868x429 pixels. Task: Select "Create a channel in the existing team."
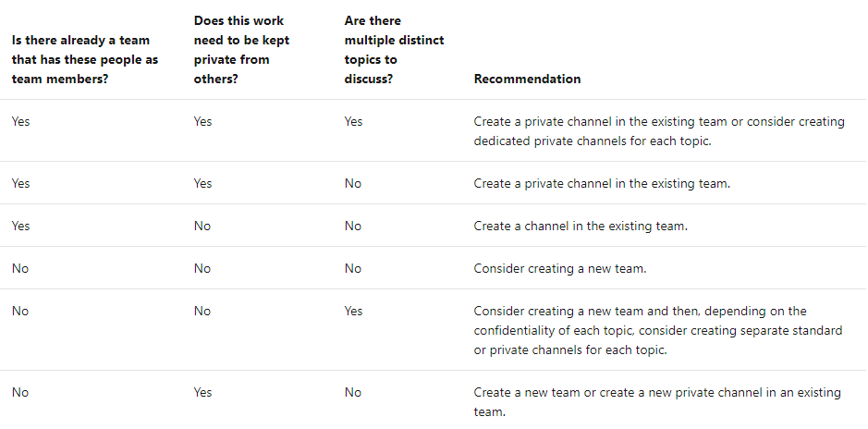[x=581, y=226]
